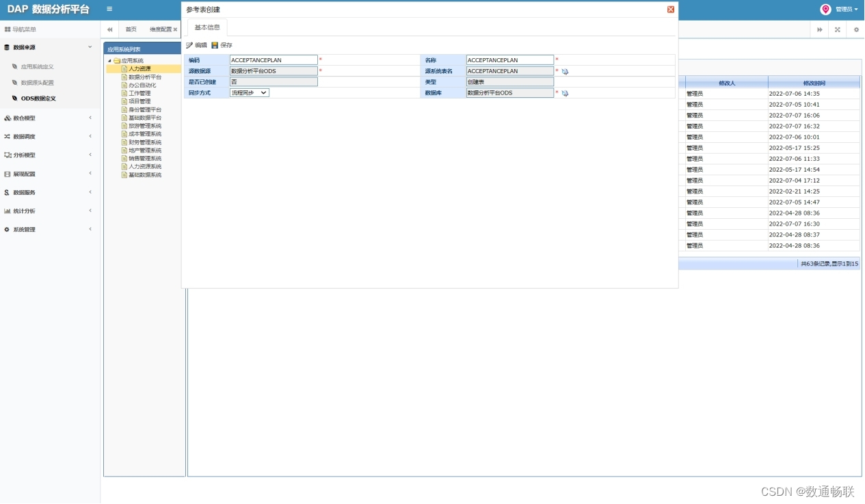This screenshot has width=865, height=504.
Task: Expand the 统计分析 menu chevron
Action: click(x=90, y=211)
